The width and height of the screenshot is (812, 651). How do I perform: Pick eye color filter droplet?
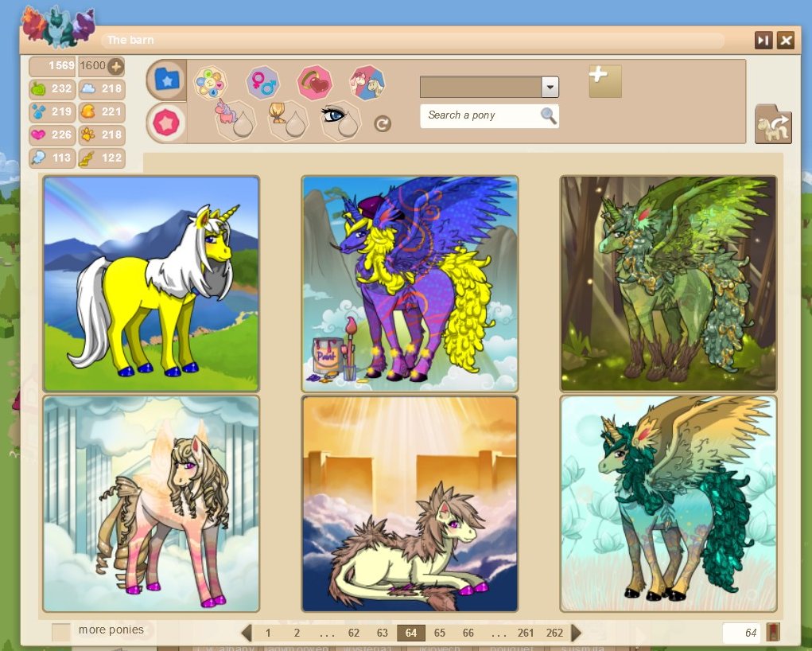(x=340, y=120)
